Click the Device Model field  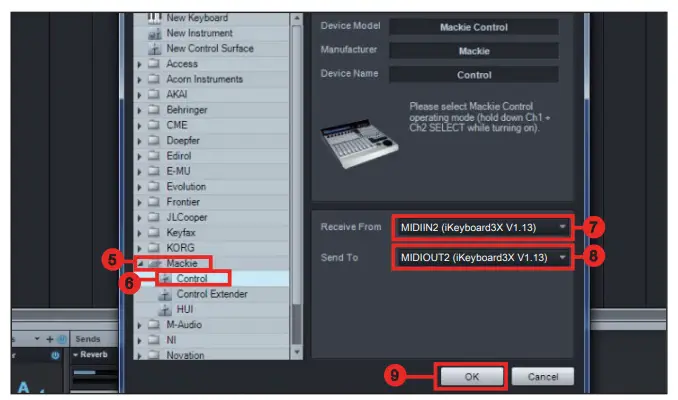point(474,27)
